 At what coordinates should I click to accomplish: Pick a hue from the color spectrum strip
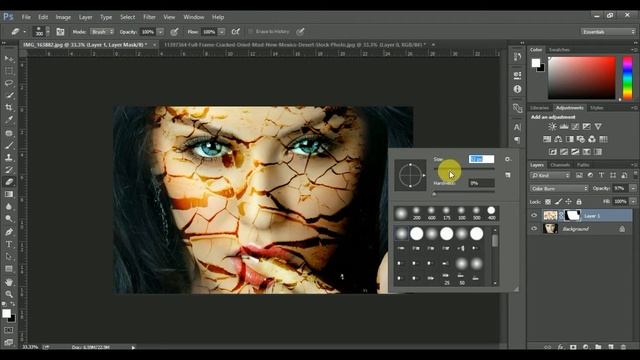pyautogui.click(x=627, y=78)
